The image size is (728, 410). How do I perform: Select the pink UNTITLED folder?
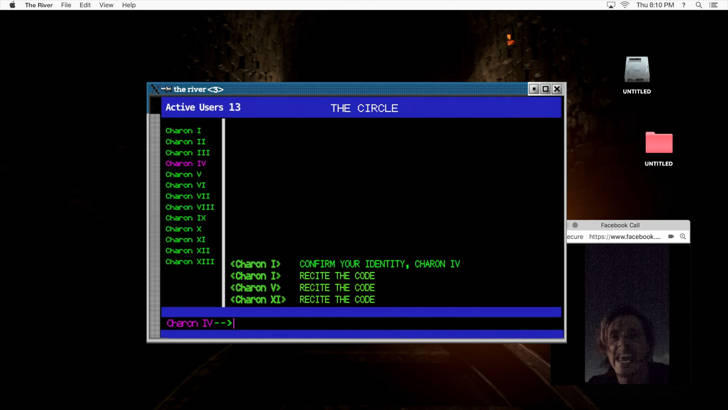[659, 143]
